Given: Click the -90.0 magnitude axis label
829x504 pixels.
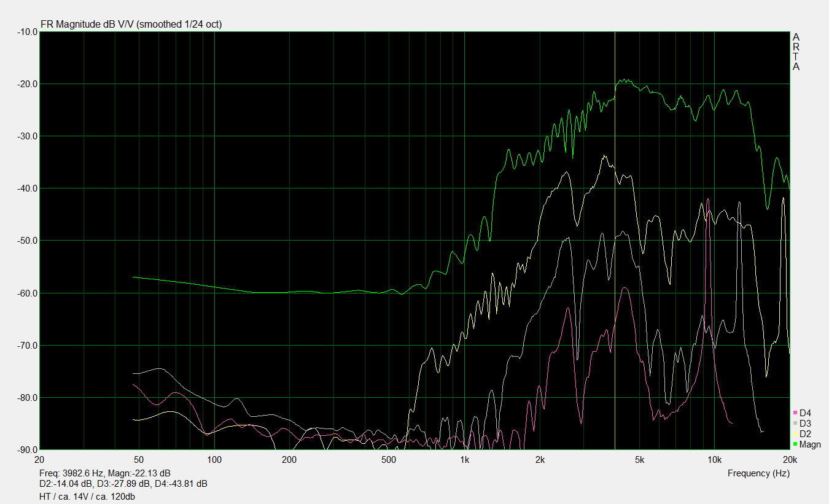Looking at the screenshot, I should [25, 450].
